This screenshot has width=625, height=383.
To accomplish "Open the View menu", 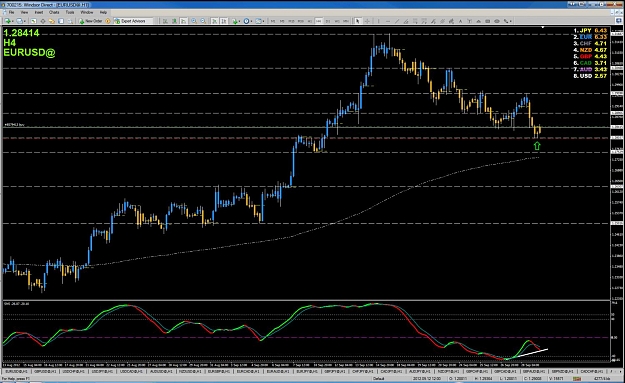I will (24, 12).
